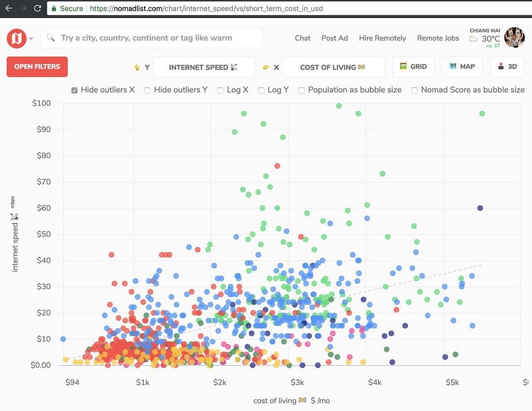Enable Log X checkbox
Image resolution: width=532 pixels, height=411 pixels.
pyautogui.click(x=220, y=91)
